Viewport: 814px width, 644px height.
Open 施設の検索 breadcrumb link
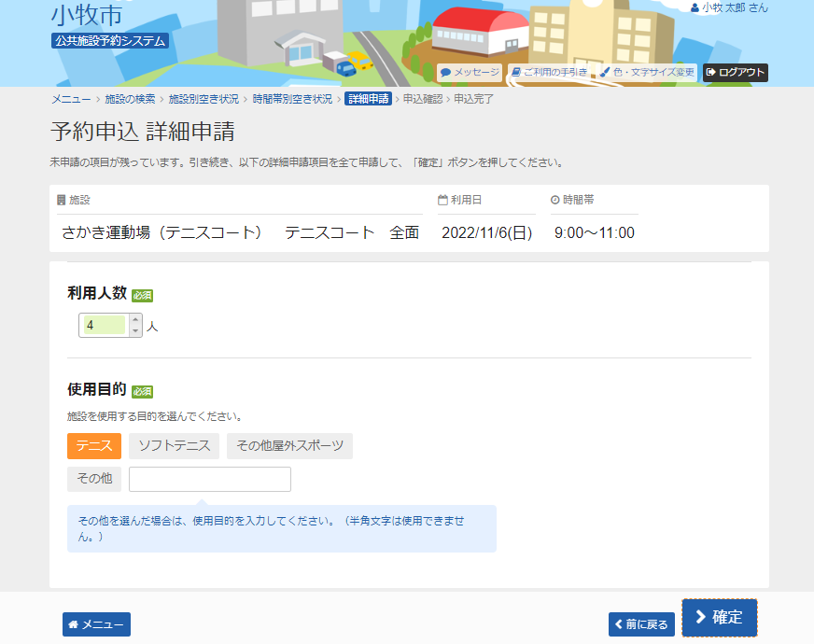click(131, 99)
